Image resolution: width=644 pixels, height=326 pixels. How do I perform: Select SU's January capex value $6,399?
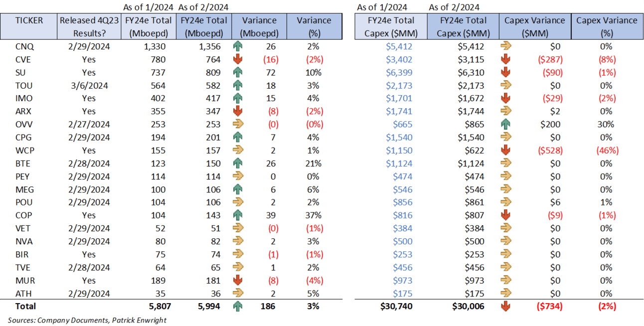coord(399,72)
